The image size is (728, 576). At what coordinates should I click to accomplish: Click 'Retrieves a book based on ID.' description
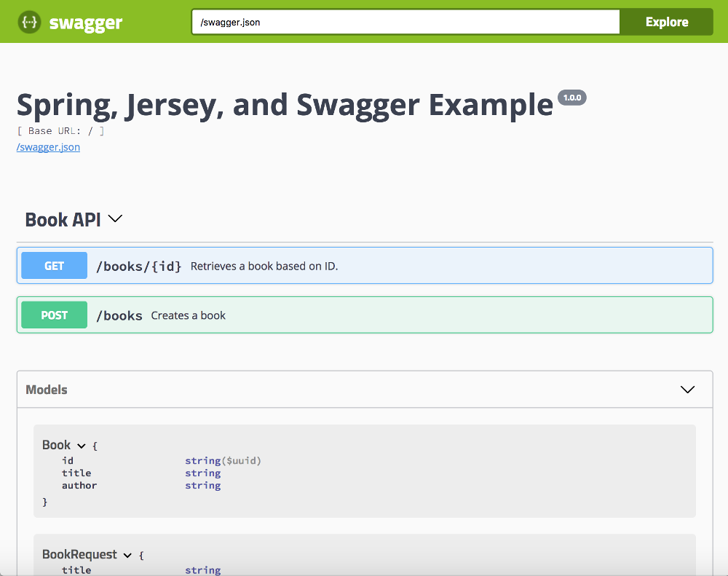(264, 267)
